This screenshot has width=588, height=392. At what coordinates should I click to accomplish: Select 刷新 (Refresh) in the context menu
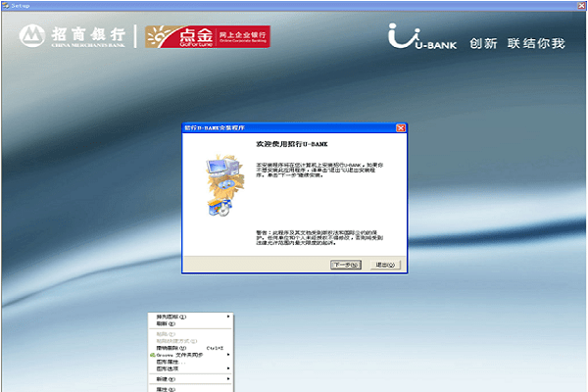tap(165, 324)
